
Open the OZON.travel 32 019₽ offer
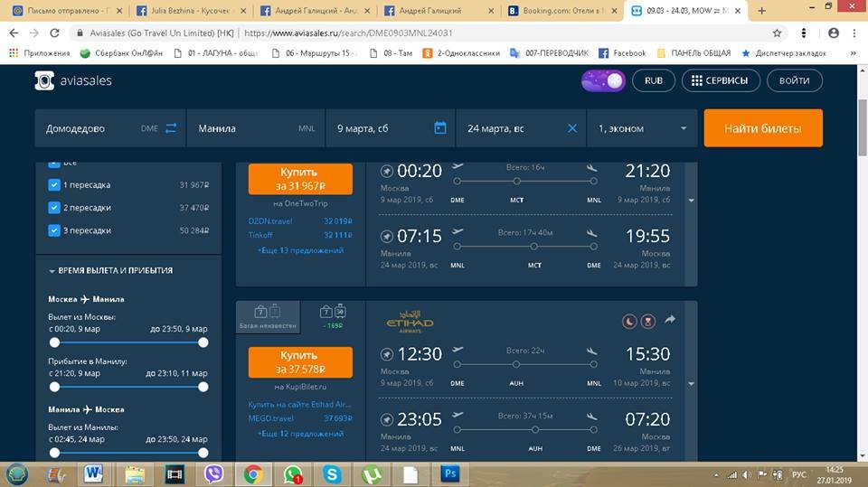[x=300, y=221]
